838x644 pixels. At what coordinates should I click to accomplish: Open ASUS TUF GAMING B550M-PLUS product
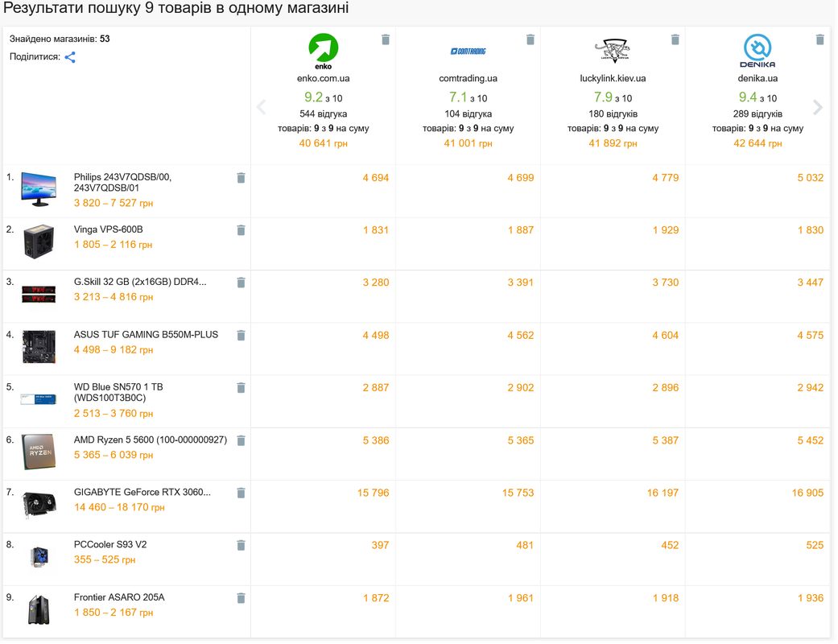(146, 335)
